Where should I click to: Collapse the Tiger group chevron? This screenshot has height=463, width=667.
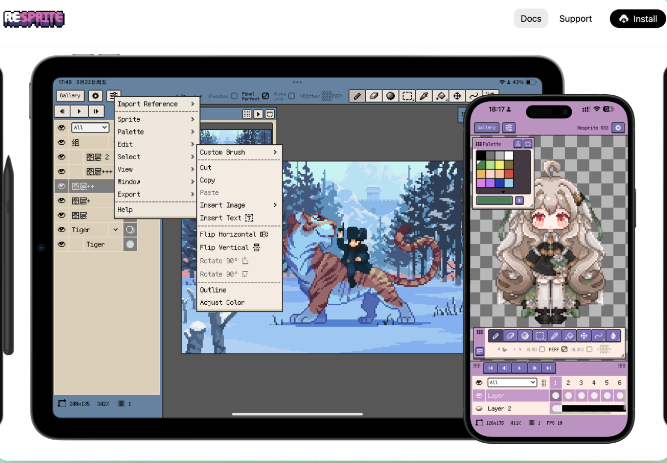point(115,229)
